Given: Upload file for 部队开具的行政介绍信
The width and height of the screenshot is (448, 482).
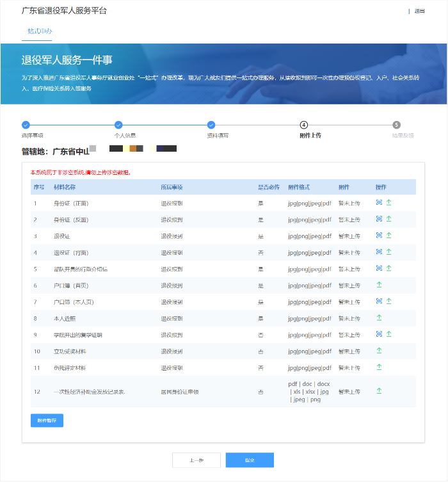Looking at the screenshot, I should tap(388, 268).
